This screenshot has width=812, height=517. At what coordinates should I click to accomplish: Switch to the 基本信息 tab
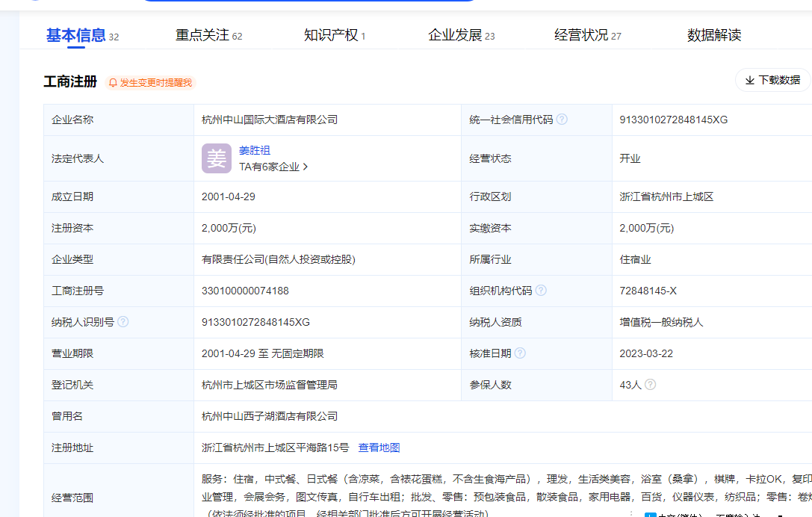(x=82, y=35)
